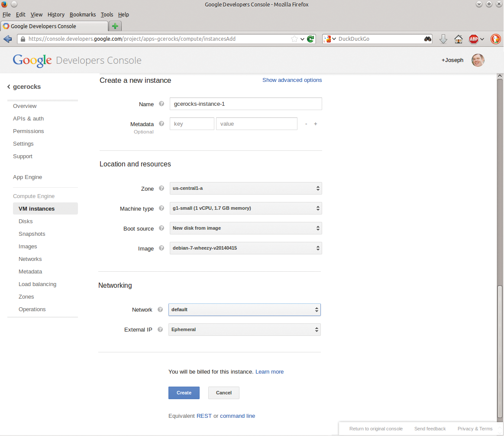Screen dimensions: 504x436
Task: Open the Bookmarks menu
Action: (83, 14)
